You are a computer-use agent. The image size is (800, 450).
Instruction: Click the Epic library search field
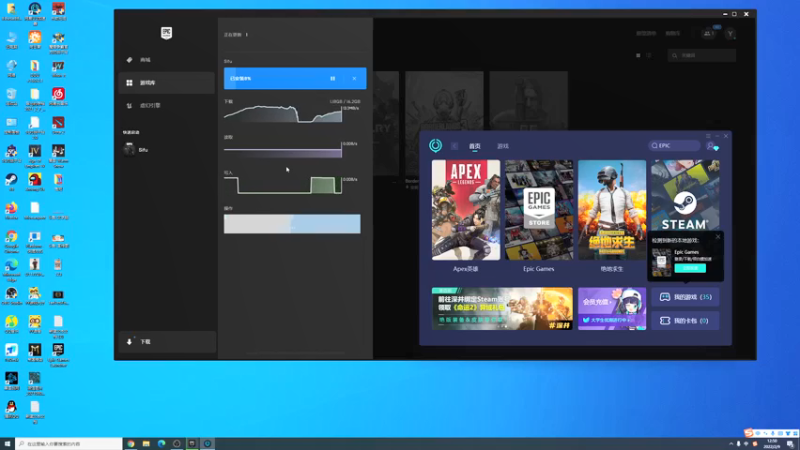pyautogui.click(x=702, y=55)
